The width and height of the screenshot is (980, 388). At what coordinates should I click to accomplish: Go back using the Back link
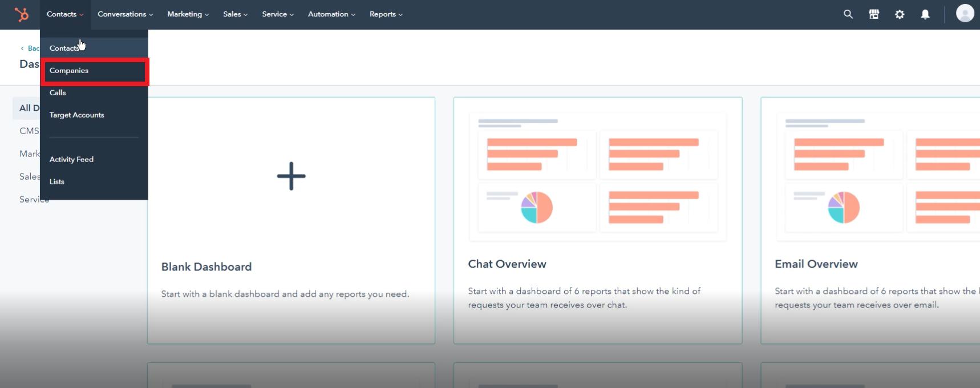(x=30, y=48)
